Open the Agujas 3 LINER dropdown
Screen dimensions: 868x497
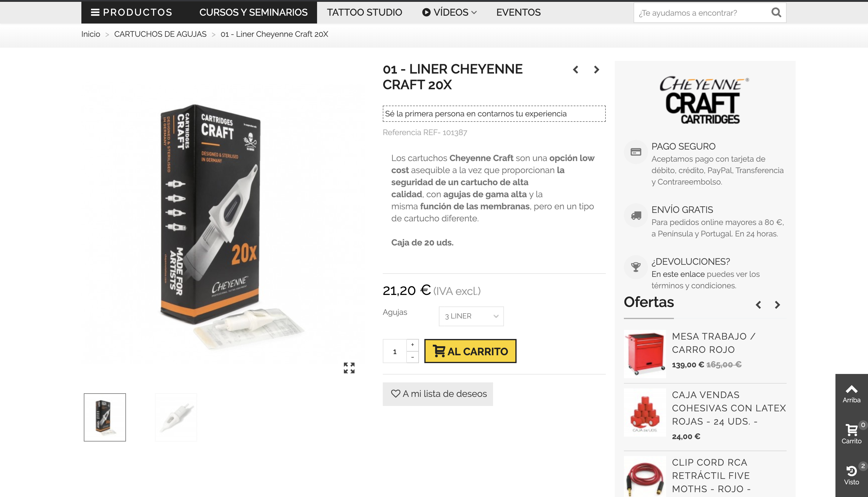tap(471, 316)
